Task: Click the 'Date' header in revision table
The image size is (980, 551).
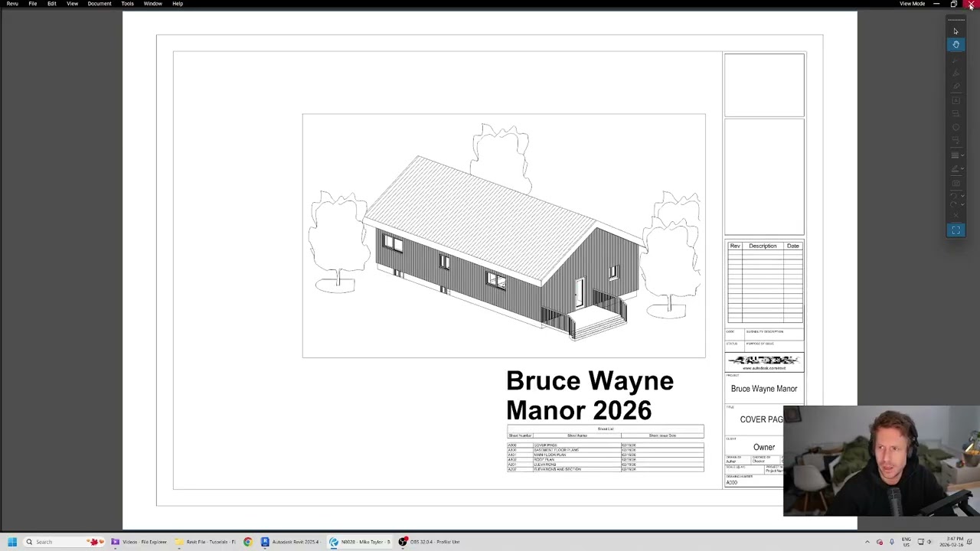Action: click(x=793, y=246)
